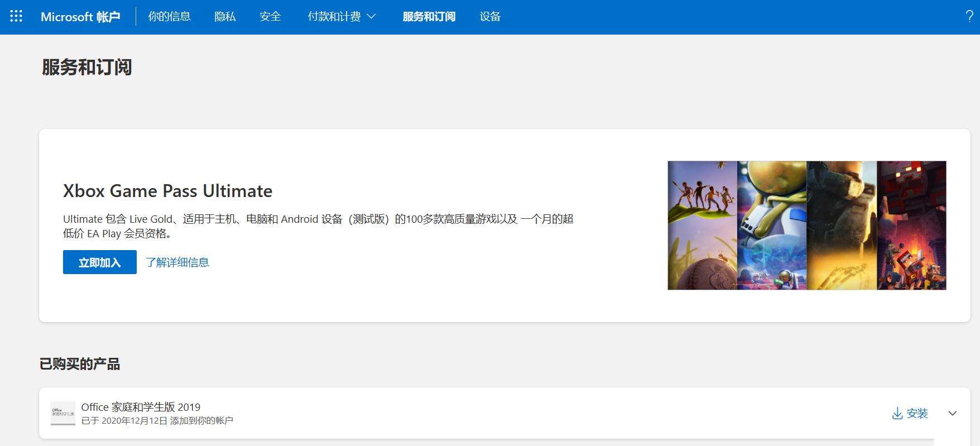Expand the Office 2019 details chevron
The image size is (980, 446).
(x=953, y=413)
